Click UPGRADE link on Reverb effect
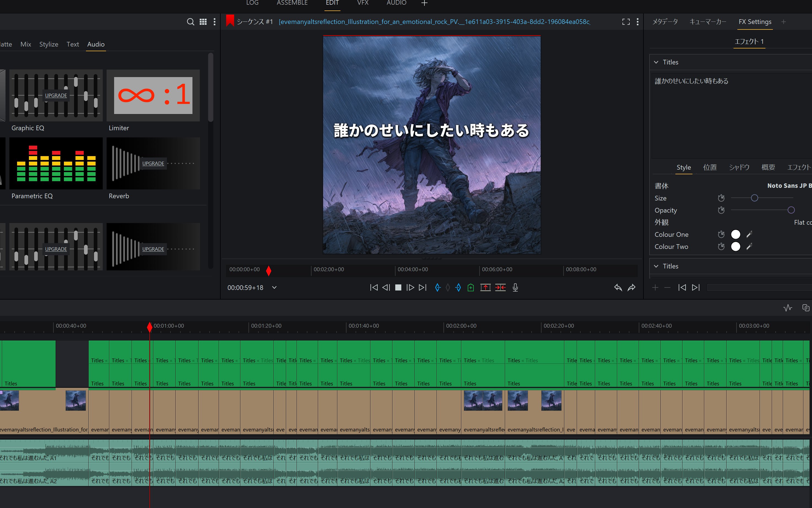 tap(153, 163)
